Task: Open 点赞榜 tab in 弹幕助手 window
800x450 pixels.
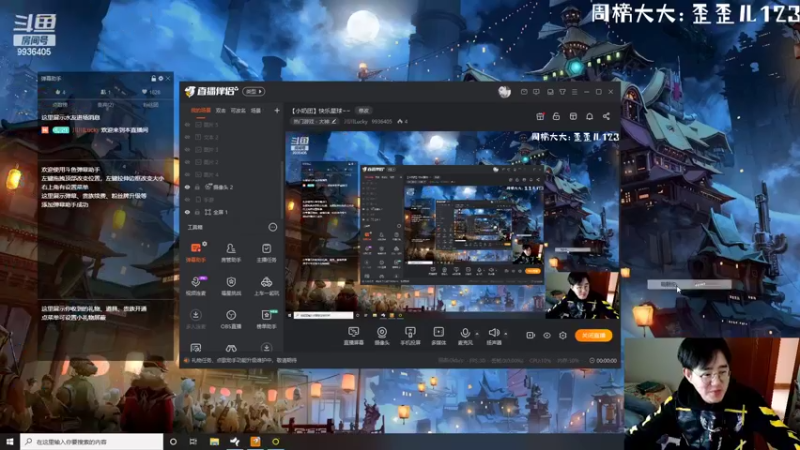Action: [x=60, y=105]
